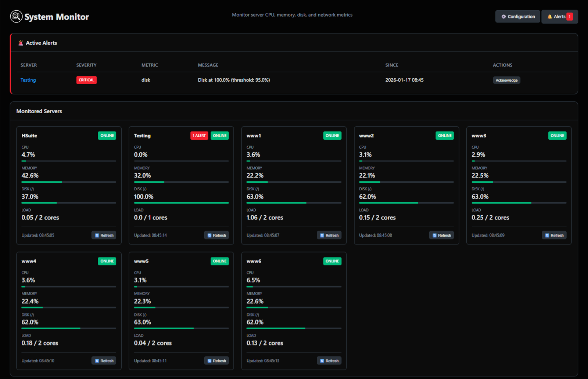Refresh the www4 server card
Viewport: 588px width, 379px height.
(104, 361)
